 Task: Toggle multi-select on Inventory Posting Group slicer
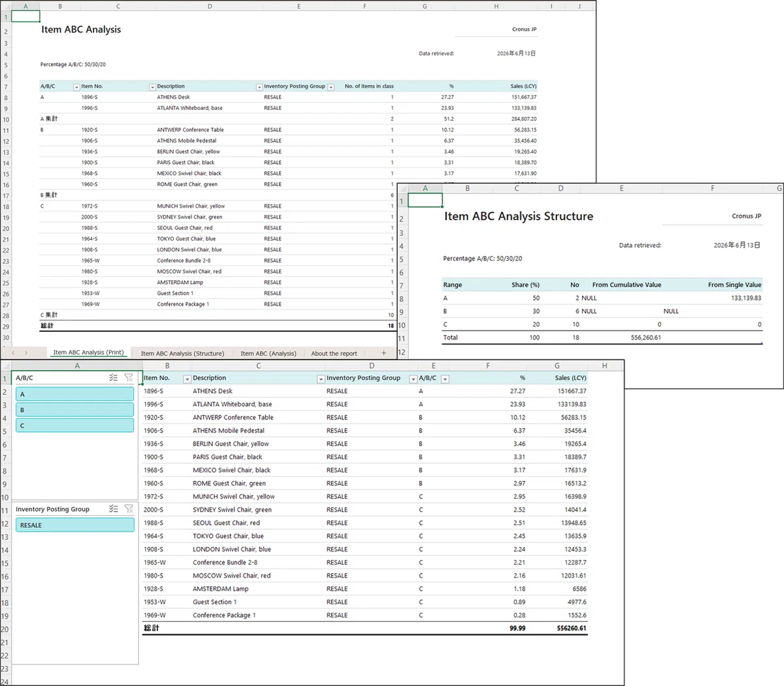(x=113, y=509)
